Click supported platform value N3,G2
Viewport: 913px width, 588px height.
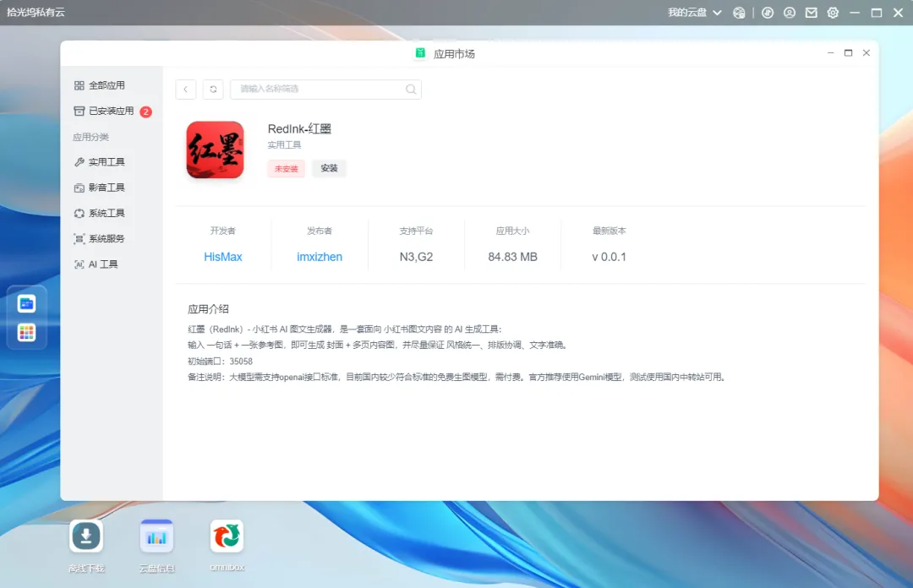416,257
